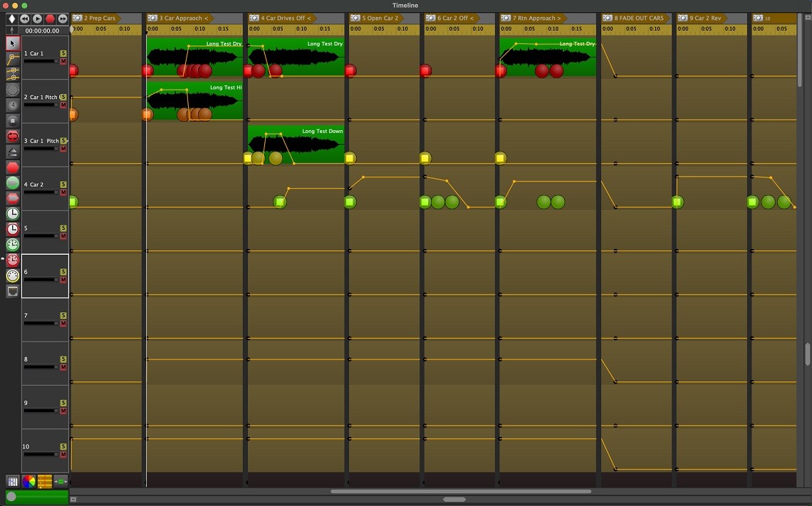Select the '2 Prep Cars' section marker
Viewport: 812px width, 506px height.
tap(96, 18)
